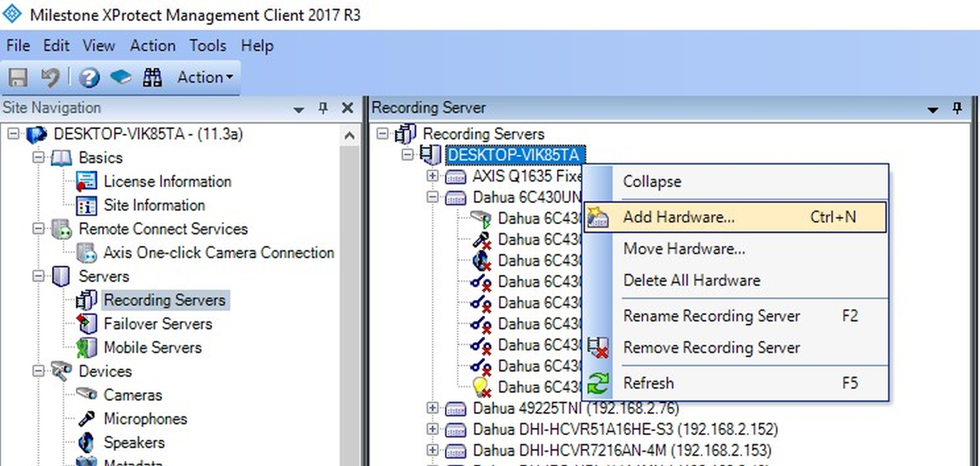
Task: Choose Move Hardware... from the context menu
Action: [x=735, y=249]
